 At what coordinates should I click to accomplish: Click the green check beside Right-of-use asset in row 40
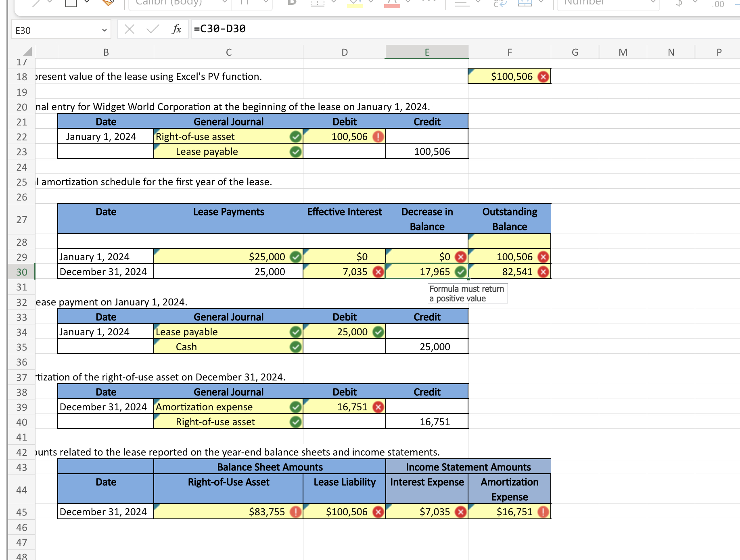click(x=296, y=422)
